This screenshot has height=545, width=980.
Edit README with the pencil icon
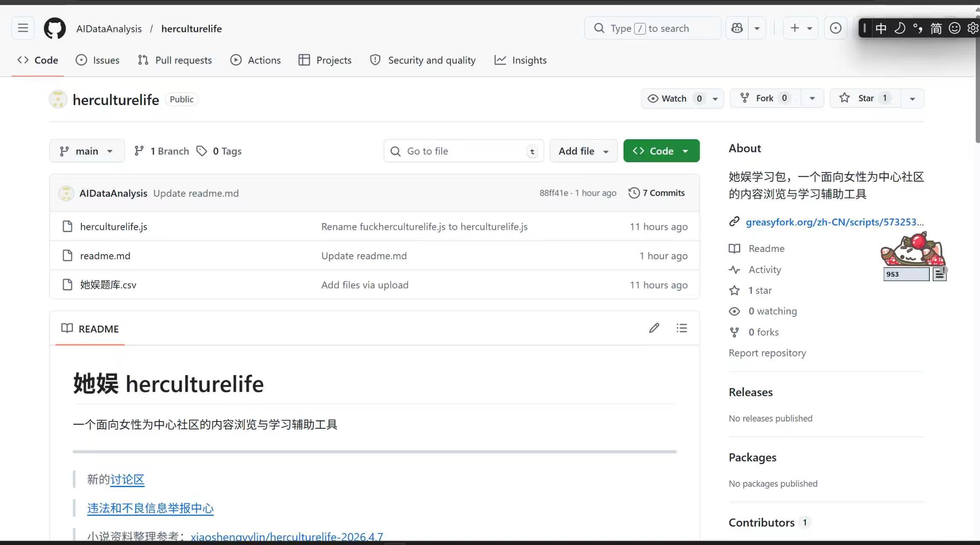click(654, 328)
